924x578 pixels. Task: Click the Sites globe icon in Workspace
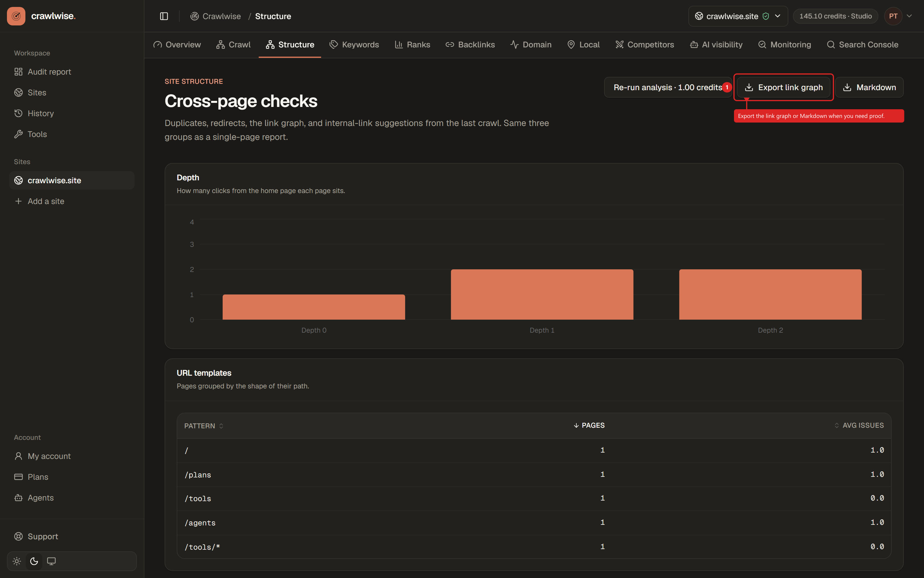(18, 92)
